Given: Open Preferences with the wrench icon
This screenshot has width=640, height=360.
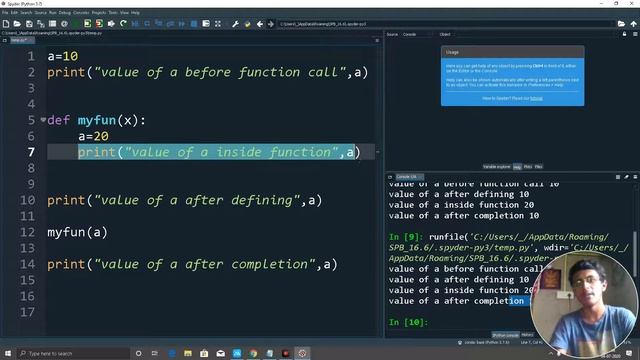Looking at the screenshot, I should click(x=236, y=24).
